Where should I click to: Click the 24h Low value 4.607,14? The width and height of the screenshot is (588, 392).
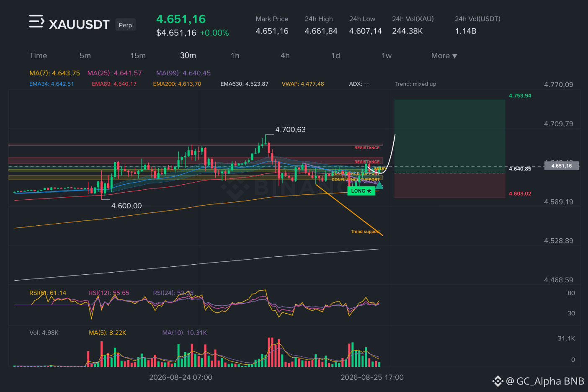(365, 31)
